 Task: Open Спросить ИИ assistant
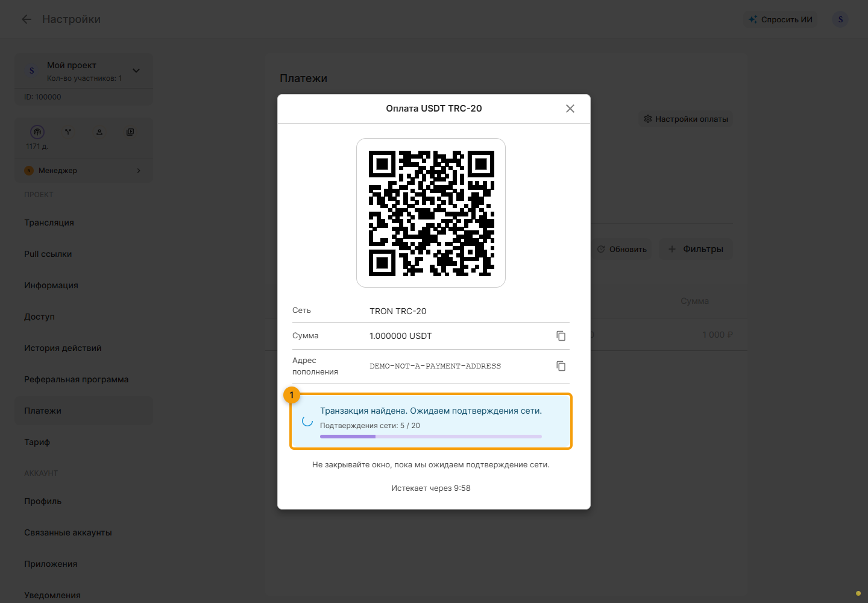point(781,19)
